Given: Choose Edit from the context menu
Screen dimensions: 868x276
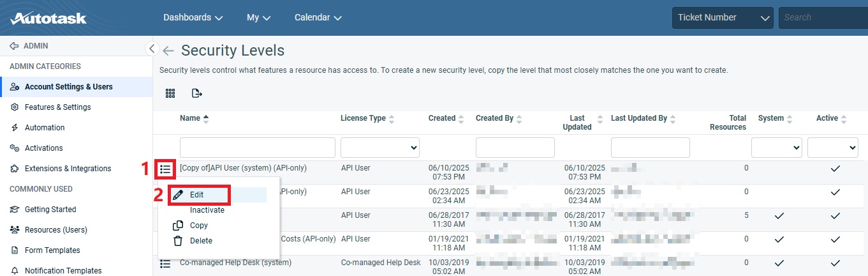Looking at the screenshot, I should (197, 195).
